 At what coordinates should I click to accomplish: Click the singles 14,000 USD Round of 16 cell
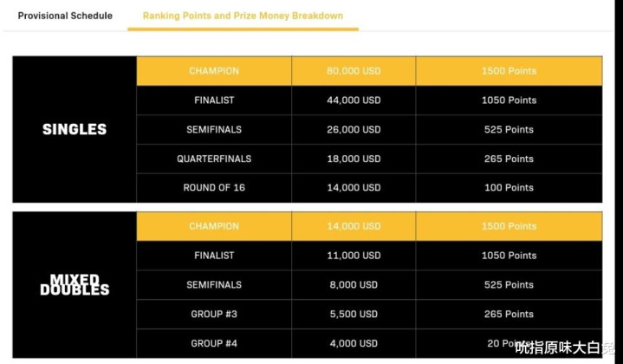pyautogui.click(x=354, y=187)
